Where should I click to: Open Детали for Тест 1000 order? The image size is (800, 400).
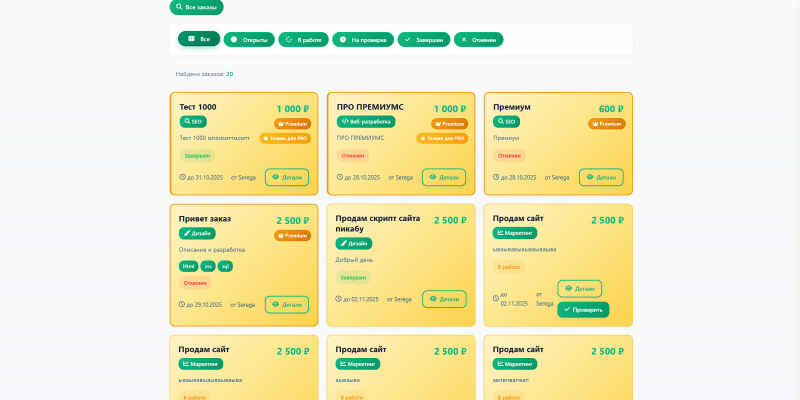(287, 177)
